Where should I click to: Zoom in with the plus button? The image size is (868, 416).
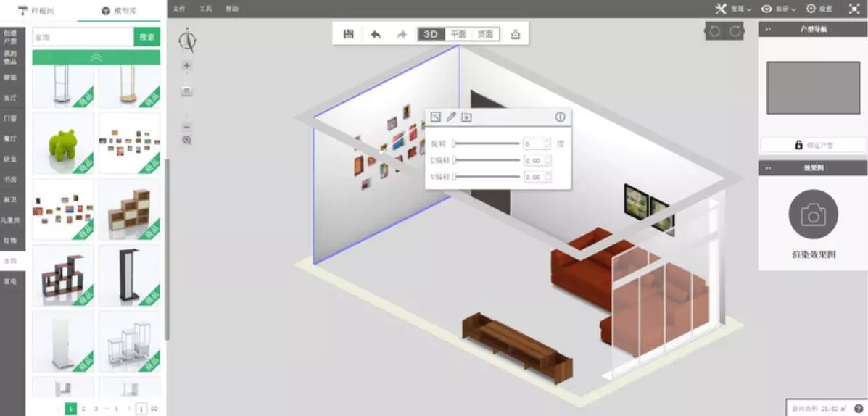coord(186,65)
